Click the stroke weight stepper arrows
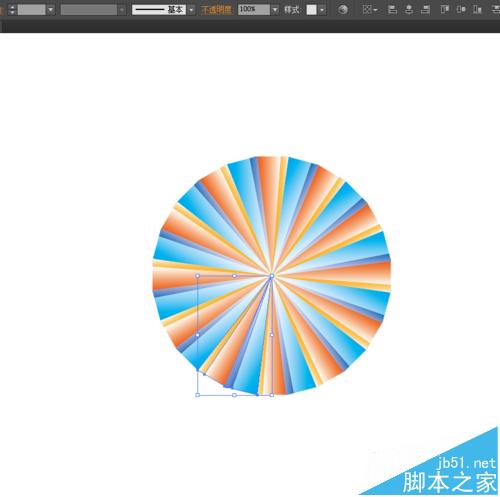The width and height of the screenshot is (500, 497). 12,9
